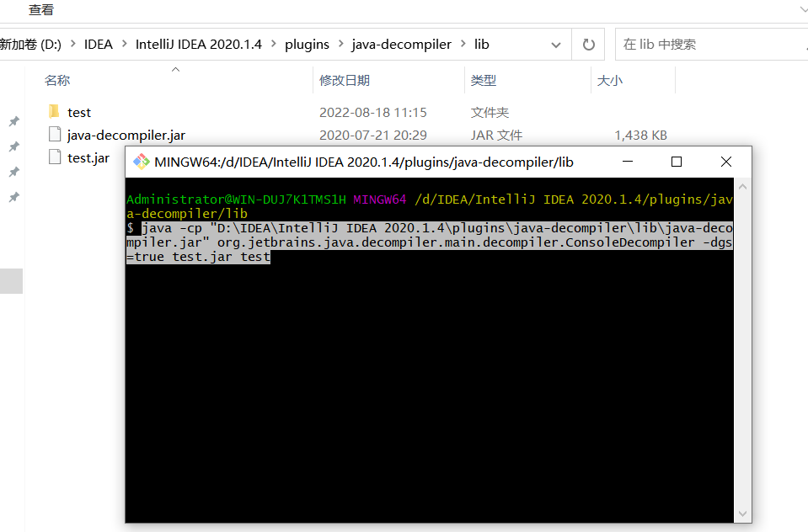
Task: Click the Git Bash icon in terminal title bar
Action: (142, 162)
